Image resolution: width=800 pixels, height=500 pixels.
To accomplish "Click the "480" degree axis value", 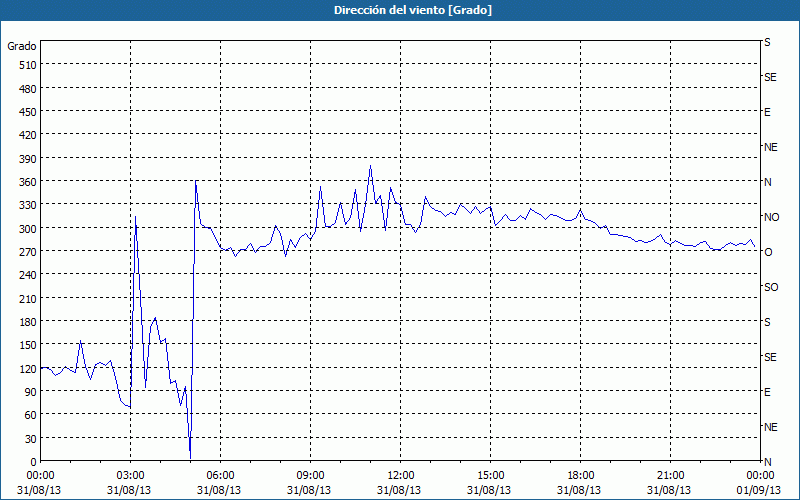I will [x=29, y=89].
